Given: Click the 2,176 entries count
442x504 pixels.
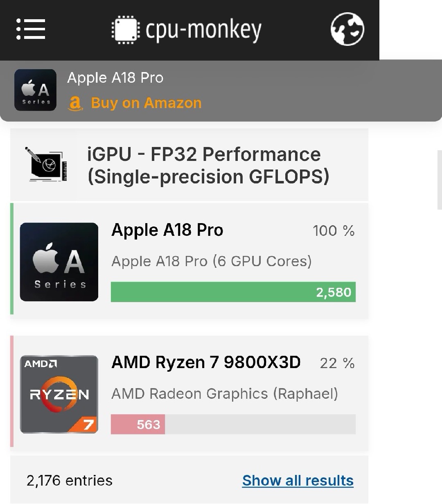Looking at the screenshot, I should [69, 480].
